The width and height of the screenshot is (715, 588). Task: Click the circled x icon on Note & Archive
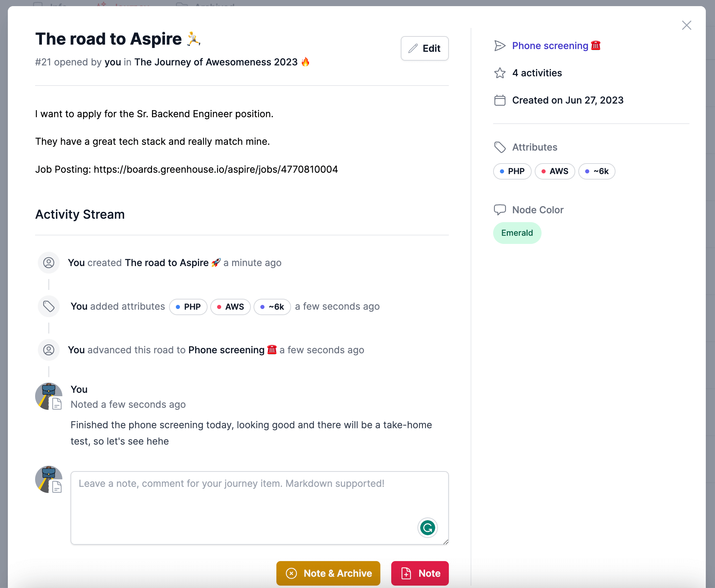pos(291,573)
